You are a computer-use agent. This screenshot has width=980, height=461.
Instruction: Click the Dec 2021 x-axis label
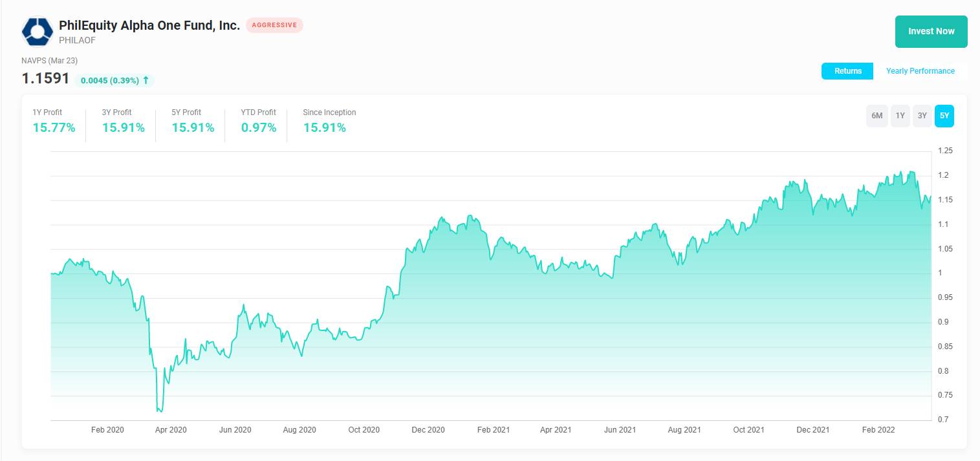pyautogui.click(x=812, y=430)
